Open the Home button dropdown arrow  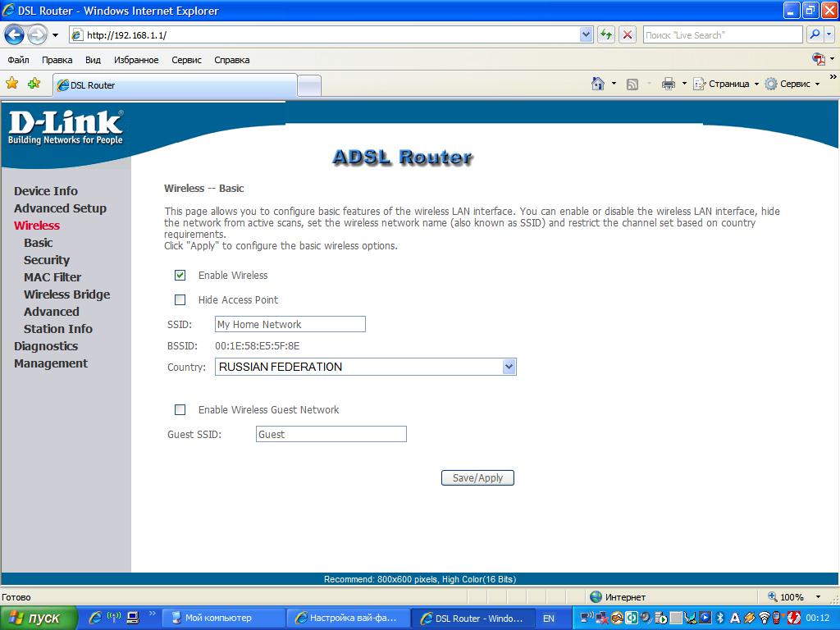click(614, 84)
